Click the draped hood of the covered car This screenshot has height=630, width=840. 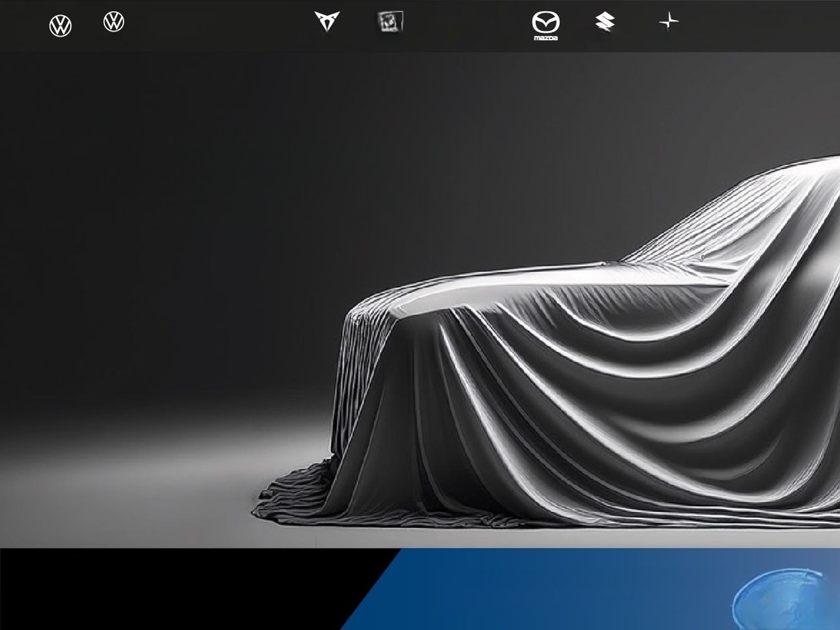click(504, 283)
